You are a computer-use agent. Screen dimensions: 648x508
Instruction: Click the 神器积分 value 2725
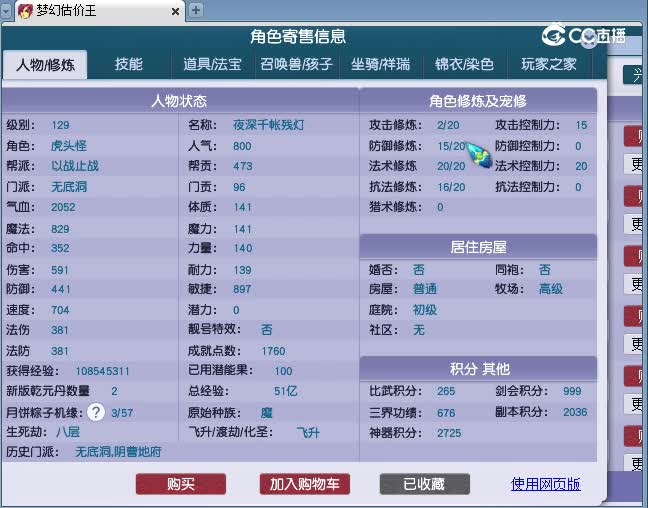[x=449, y=433]
